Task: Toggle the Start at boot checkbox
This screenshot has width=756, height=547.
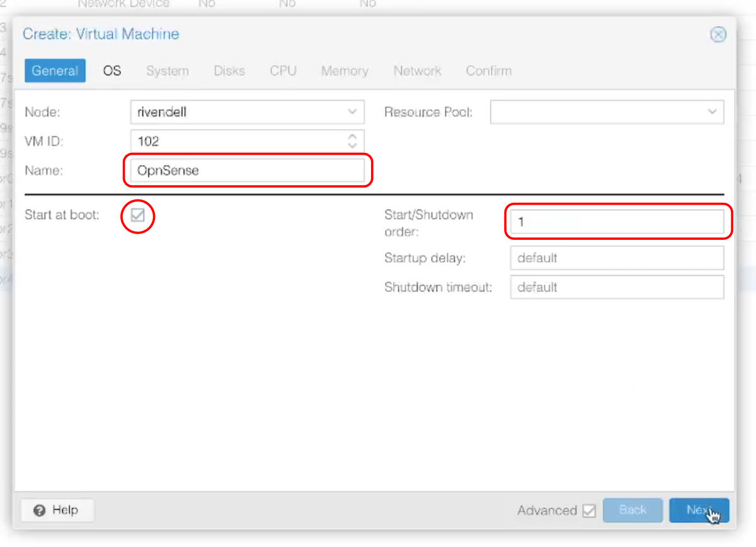Action: click(138, 215)
